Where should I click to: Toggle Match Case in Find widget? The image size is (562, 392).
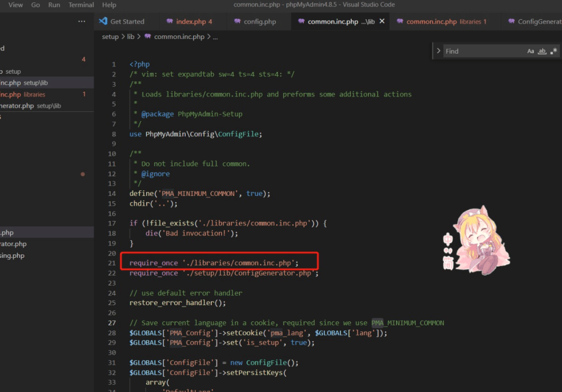pos(530,51)
